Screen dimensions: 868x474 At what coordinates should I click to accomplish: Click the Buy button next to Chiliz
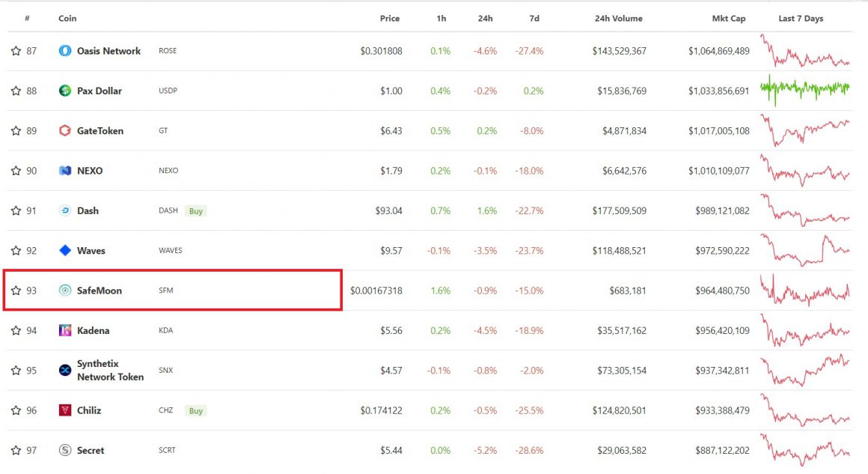(x=195, y=410)
